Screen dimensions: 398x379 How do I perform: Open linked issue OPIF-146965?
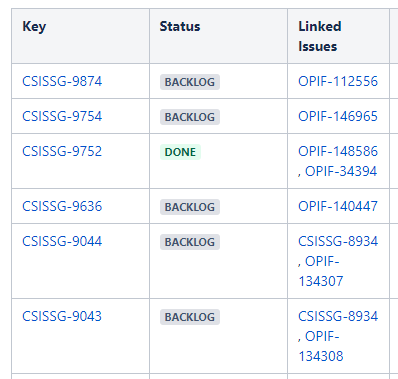click(x=338, y=116)
